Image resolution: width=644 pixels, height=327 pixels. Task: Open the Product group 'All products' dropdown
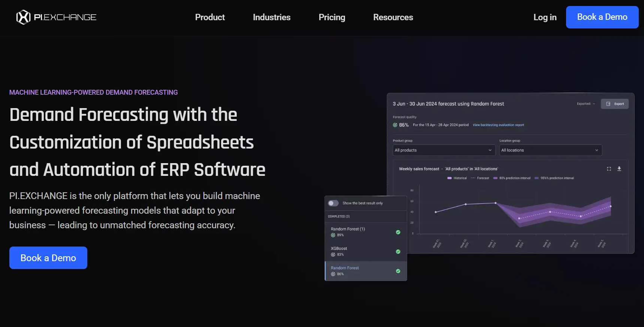click(444, 150)
